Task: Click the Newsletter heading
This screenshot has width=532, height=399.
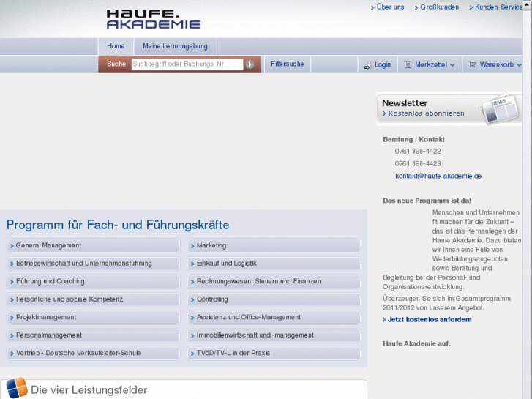Action: pos(405,103)
